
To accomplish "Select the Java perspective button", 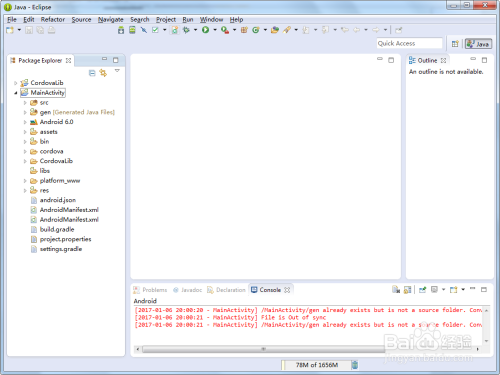I will (x=478, y=44).
